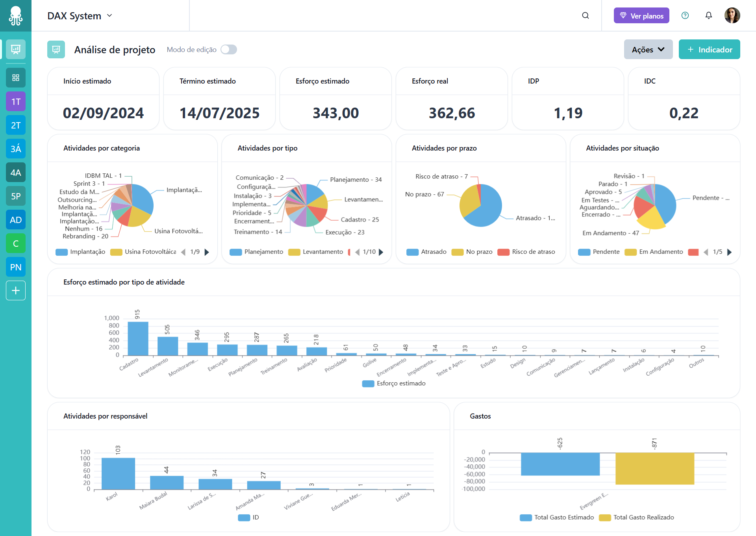Go to next legend page in categoria chart
The image size is (756, 536).
tap(207, 252)
